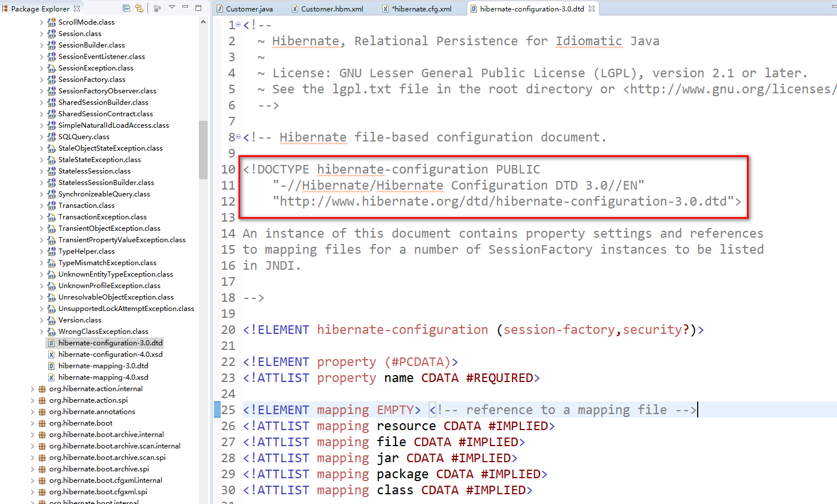
Task: Expand the Session.class node
Action: point(41,34)
